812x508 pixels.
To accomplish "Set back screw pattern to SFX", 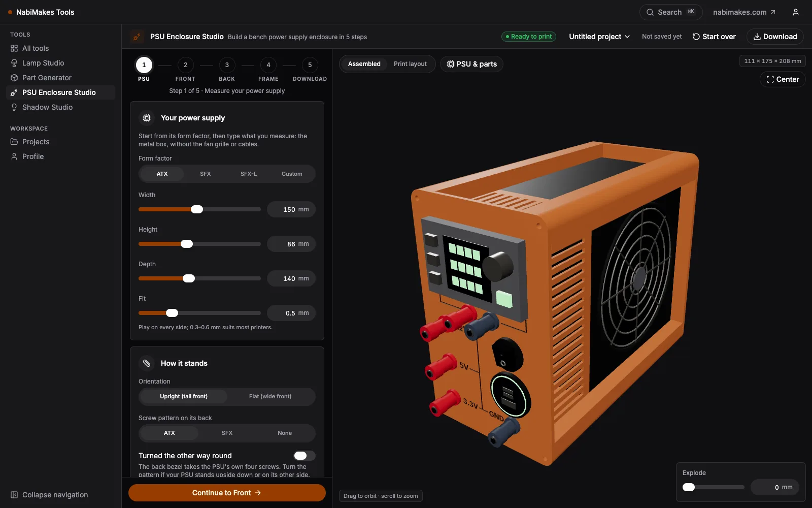I will tap(227, 433).
